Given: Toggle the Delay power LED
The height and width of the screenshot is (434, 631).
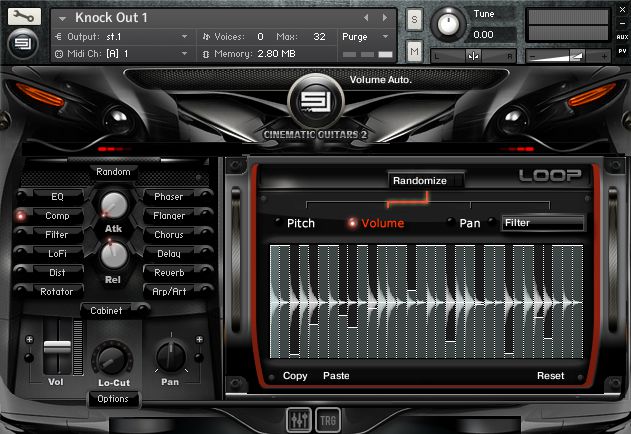Looking at the screenshot, I should (206, 253).
